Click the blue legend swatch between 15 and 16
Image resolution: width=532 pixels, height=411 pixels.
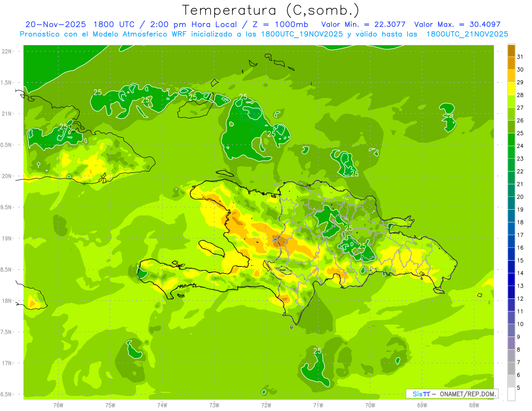[x=511, y=254]
